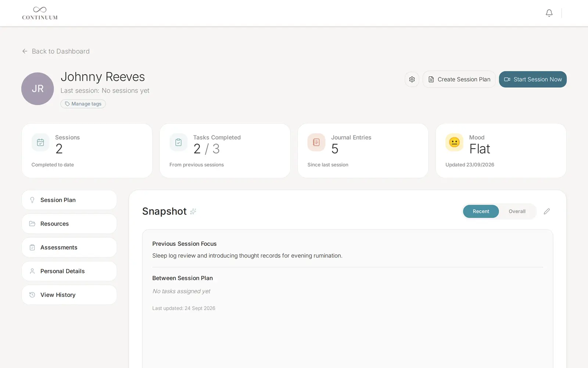Click the Start Session Now button
Image resolution: width=588 pixels, height=368 pixels.
[x=533, y=79]
